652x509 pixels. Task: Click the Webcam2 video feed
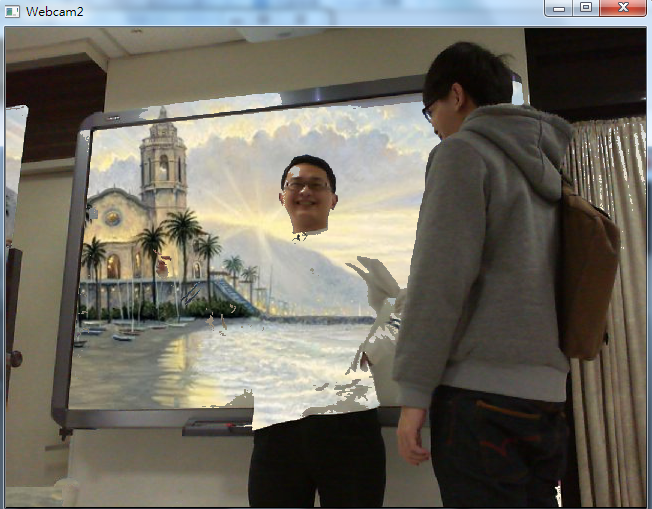click(326, 267)
